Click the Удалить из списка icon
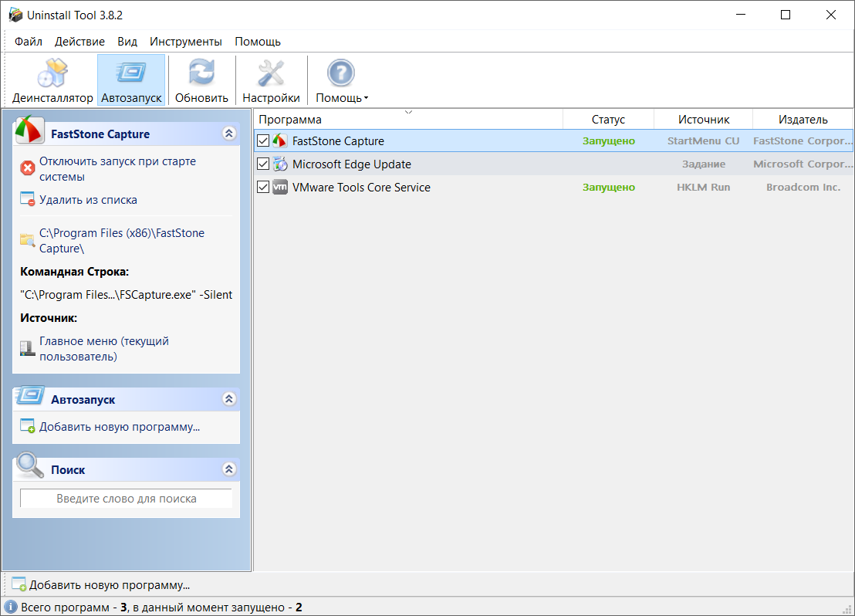This screenshot has height=616, width=855. (x=28, y=199)
